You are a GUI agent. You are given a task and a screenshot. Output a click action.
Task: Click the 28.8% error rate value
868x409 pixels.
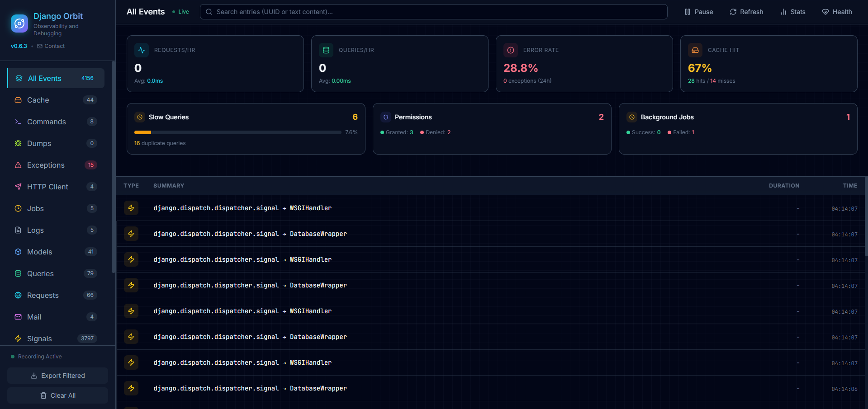pyautogui.click(x=521, y=68)
